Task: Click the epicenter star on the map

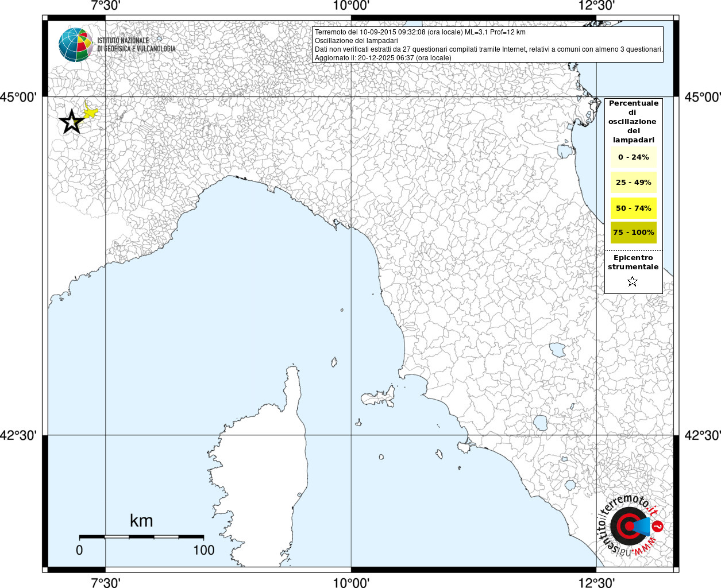Action: click(72, 122)
